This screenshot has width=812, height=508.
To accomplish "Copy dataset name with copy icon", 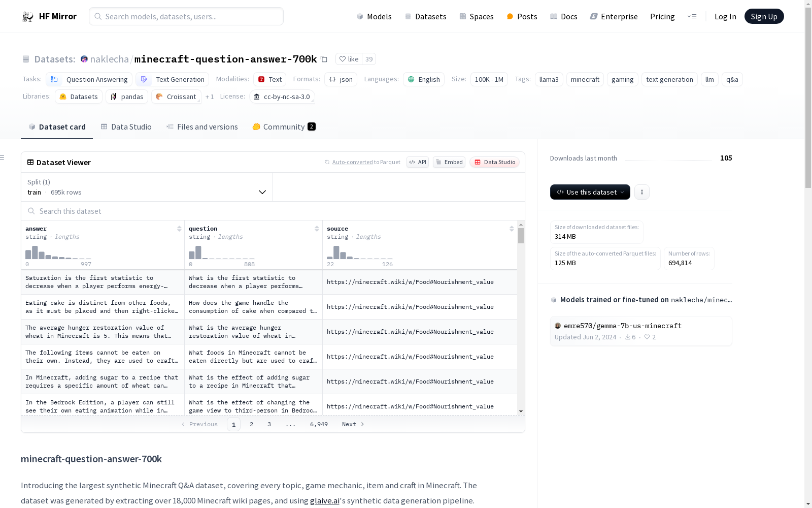I will pyautogui.click(x=324, y=59).
